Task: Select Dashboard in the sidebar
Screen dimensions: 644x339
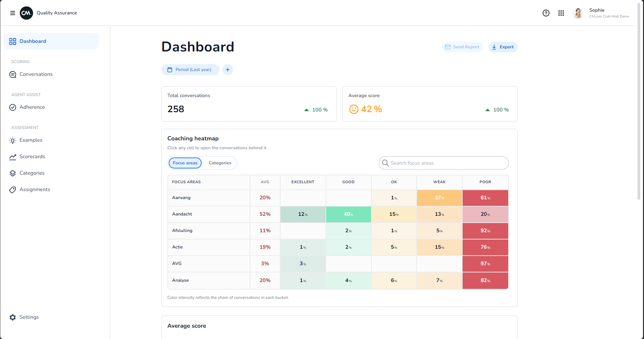Action: coord(51,41)
